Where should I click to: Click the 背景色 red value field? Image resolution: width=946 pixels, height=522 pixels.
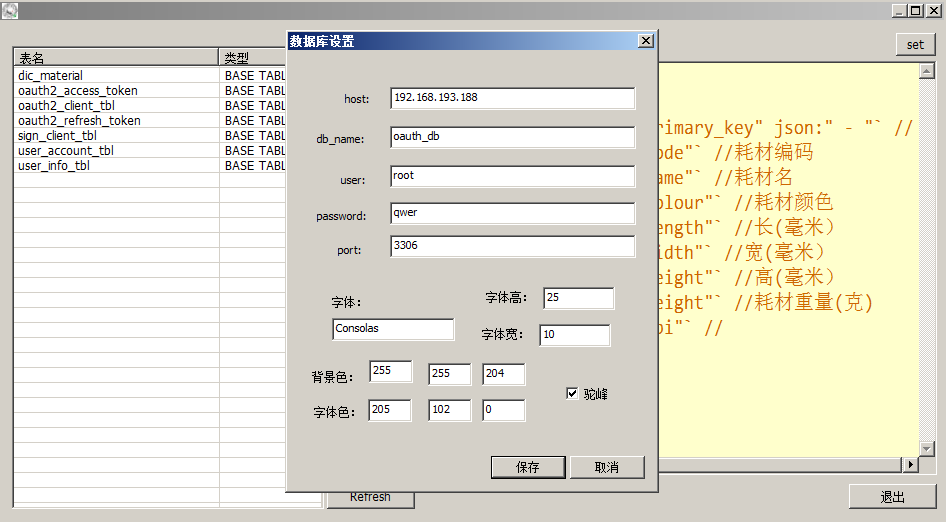pyautogui.click(x=390, y=372)
